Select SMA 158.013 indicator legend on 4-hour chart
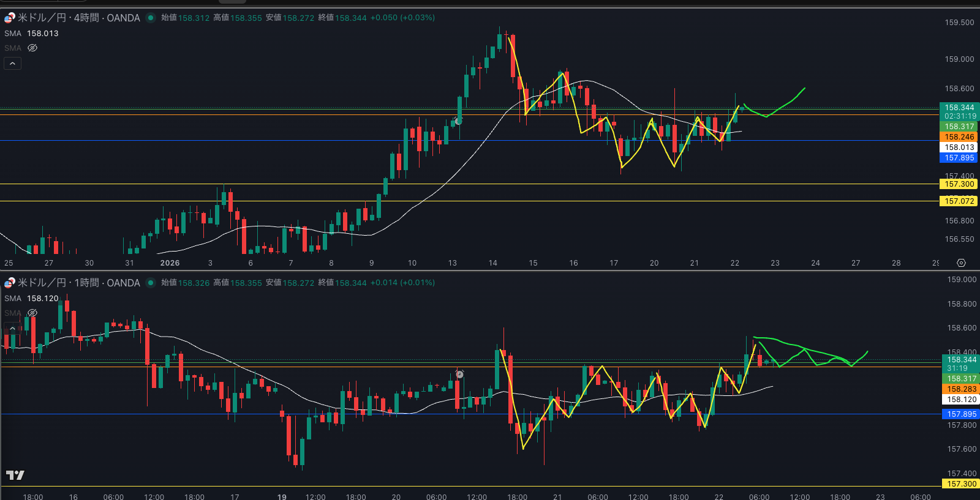 click(31, 34)
